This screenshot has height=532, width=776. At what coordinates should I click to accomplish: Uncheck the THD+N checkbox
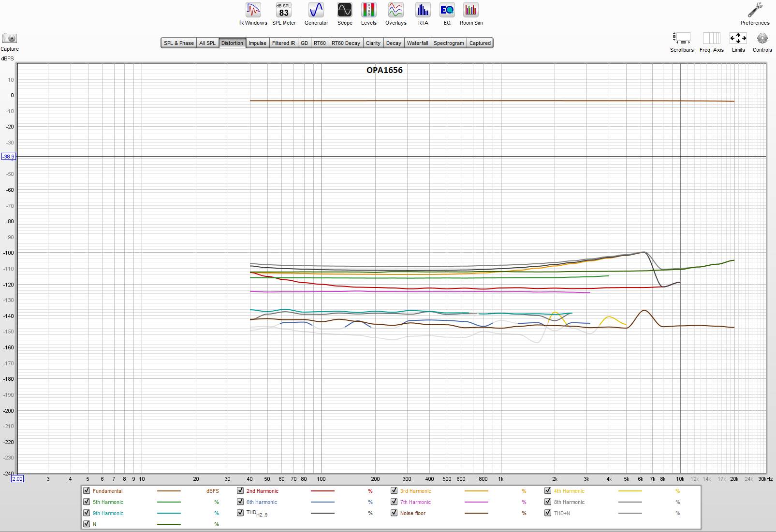[x=548, y=513]
